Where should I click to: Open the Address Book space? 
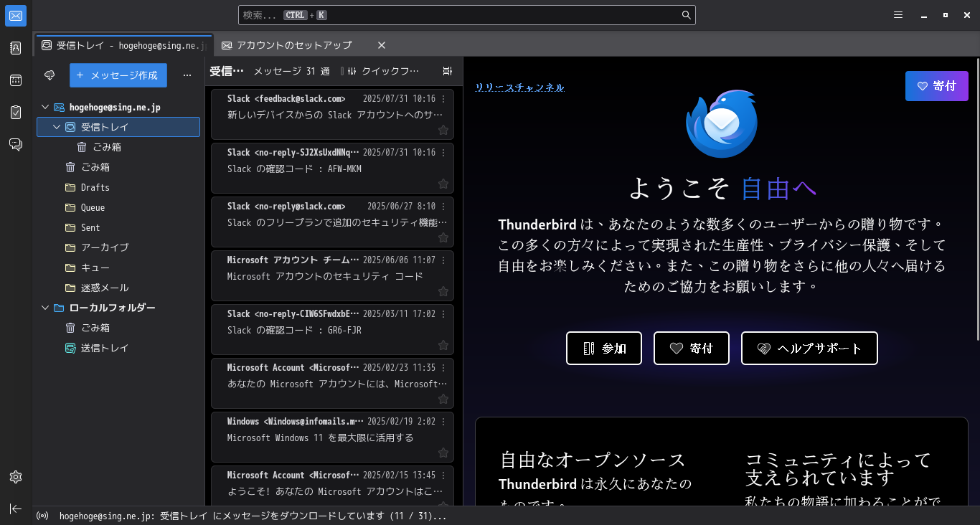(16, 48)
